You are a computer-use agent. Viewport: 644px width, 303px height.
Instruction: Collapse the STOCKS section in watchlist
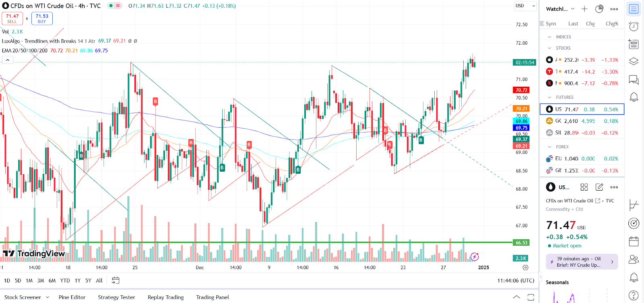pos(549,48)
